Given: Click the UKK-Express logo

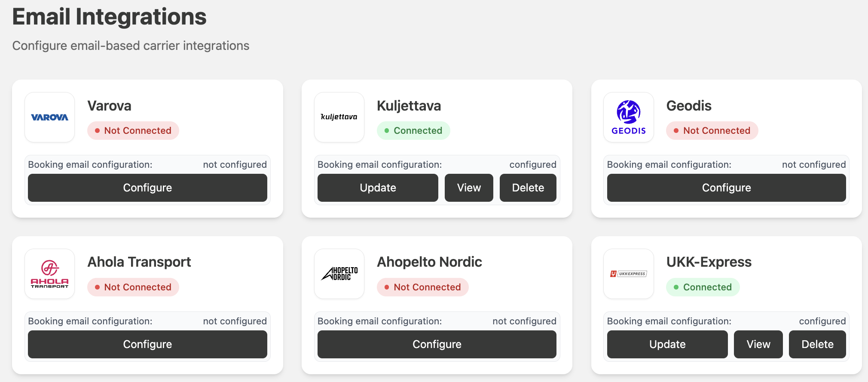Looking at the screenshot, I should tap(629, 274).
